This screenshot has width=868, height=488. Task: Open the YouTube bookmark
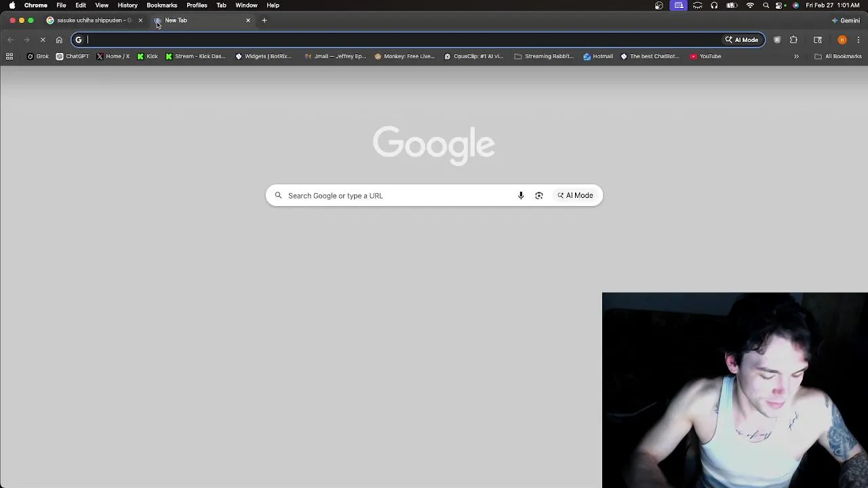pyautogui.click(x=705, y=56)
